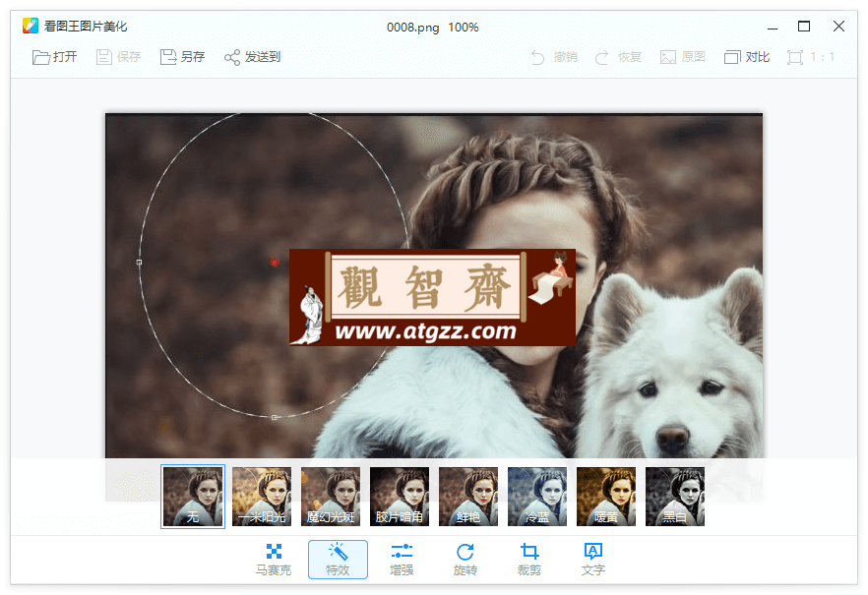The image size is (868, 595).
Task: Select the 马赛克 mosaic tool
Action: click(274, 560)
